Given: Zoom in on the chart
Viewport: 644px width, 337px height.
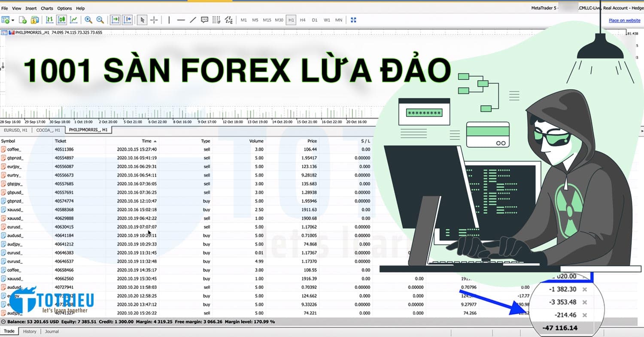Looking at the screenshot, I should tap(89, 20).
